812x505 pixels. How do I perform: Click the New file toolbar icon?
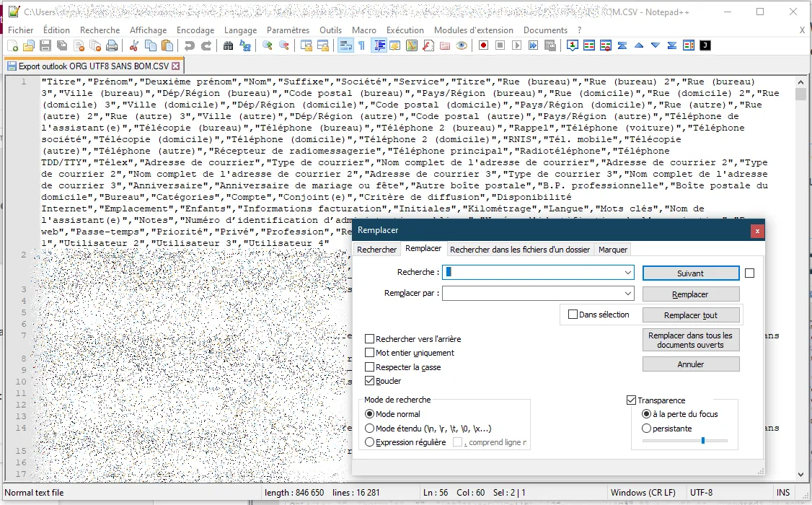(x=12, y=45)
